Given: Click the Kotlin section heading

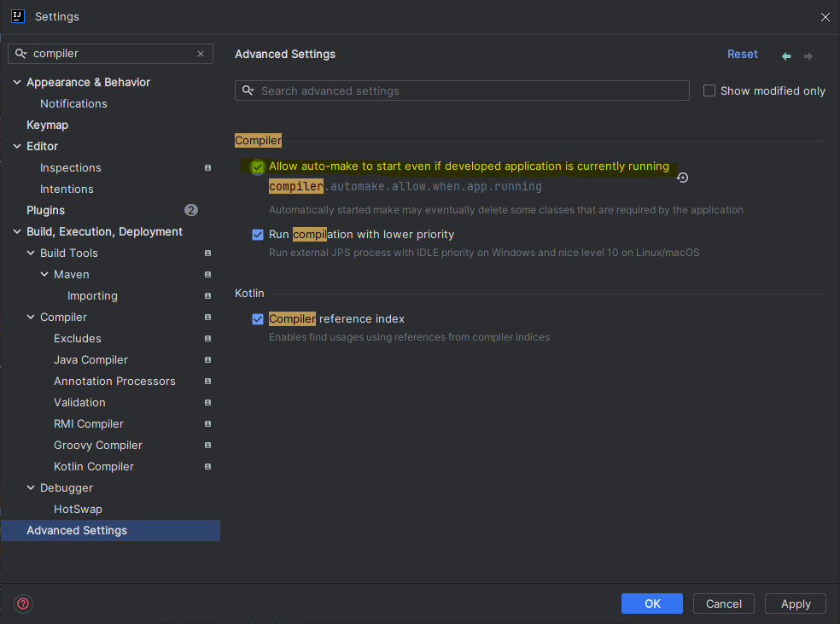Looking at the screenshot, I should click(249, 293).
